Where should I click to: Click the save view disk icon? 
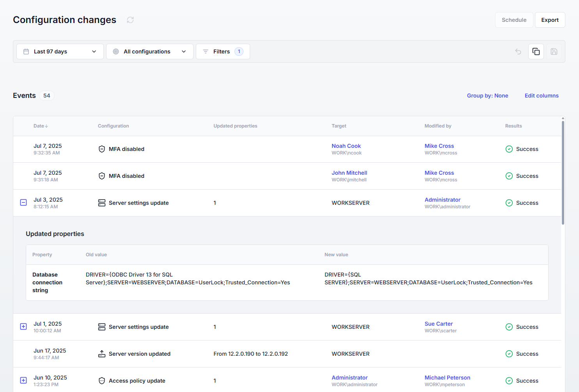click(x=554, y=51)
